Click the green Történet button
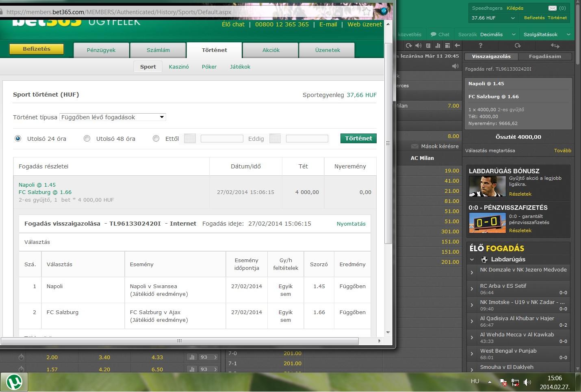This screenshot has width=581, height=392. (x=358, y=138)
